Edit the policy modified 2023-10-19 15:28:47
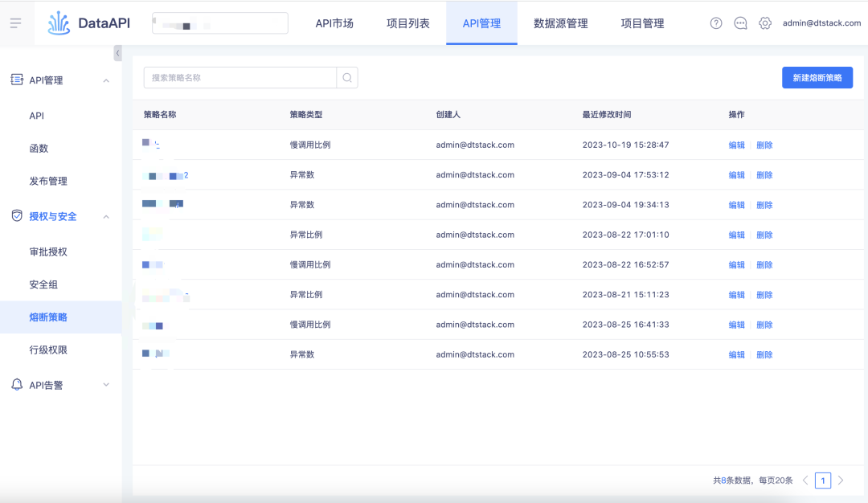This screenshot has height=503, width=868. tap(736, 145)
